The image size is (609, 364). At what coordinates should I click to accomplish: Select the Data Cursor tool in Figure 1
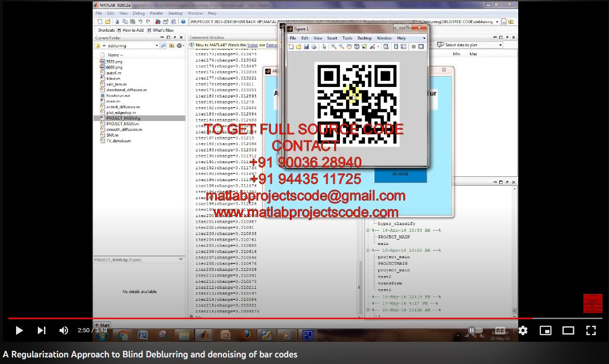coord(364,47)
